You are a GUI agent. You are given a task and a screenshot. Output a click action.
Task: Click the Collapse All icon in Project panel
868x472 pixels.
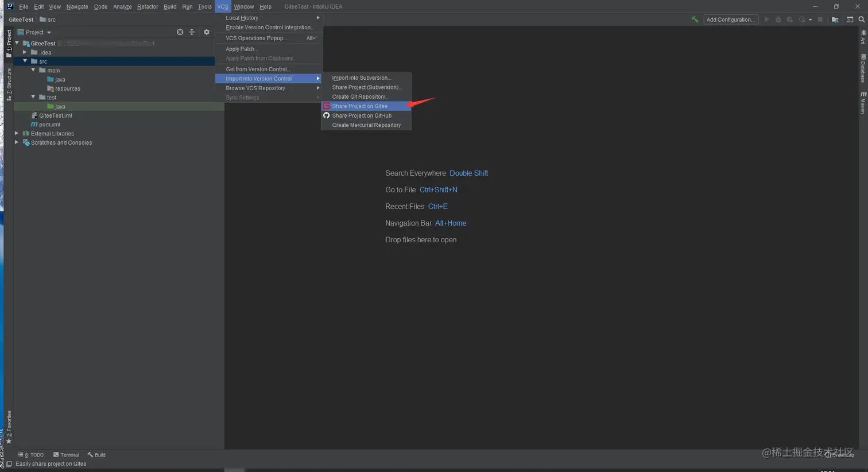click(x=192, y=32)
